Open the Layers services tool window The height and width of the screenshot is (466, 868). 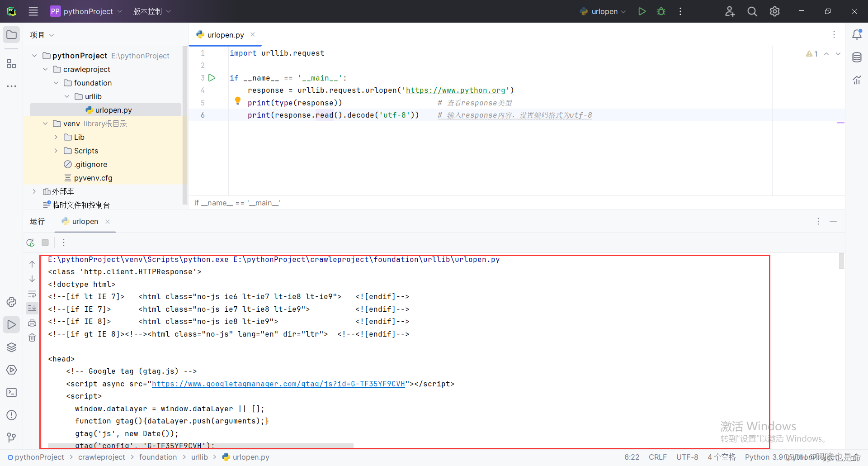pos(12,347)
